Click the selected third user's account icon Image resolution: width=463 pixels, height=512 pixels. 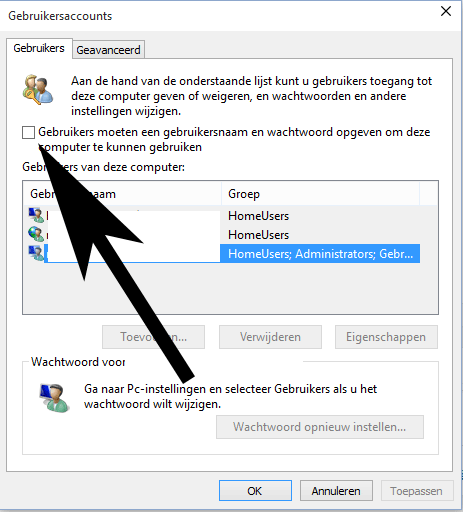[36, 253]
